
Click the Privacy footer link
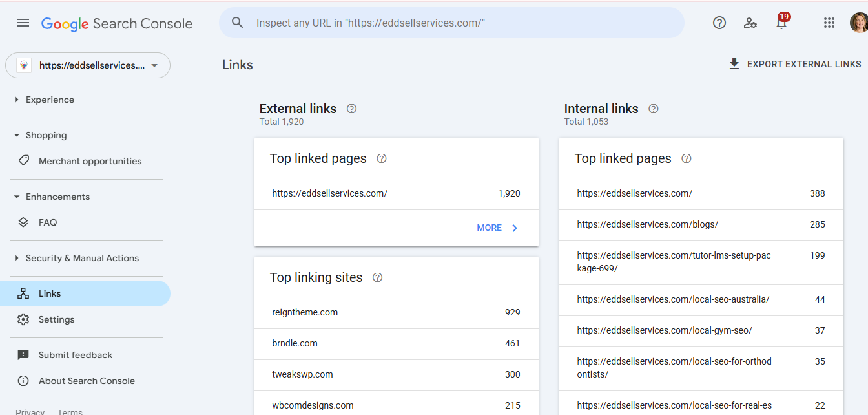[30, 412]
